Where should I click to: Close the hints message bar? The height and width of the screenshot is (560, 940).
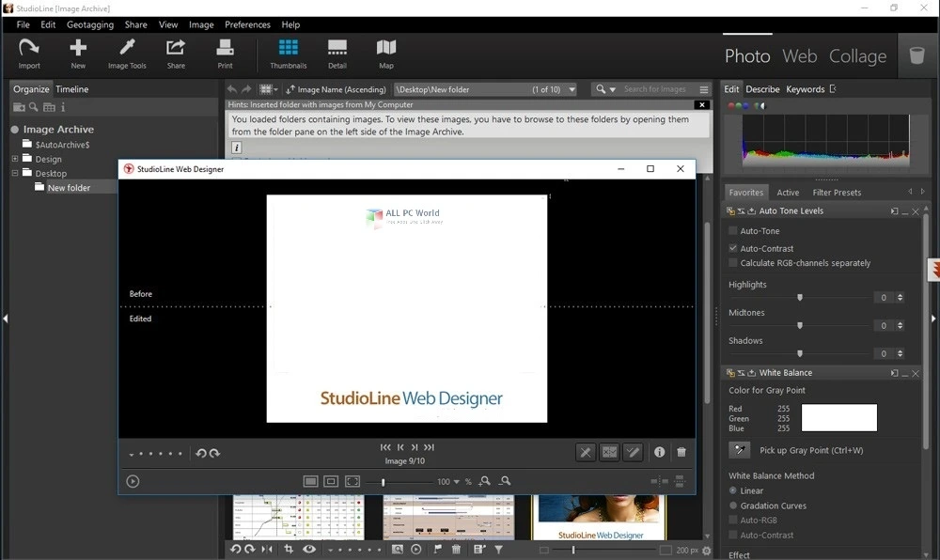[x=701, y=105]
